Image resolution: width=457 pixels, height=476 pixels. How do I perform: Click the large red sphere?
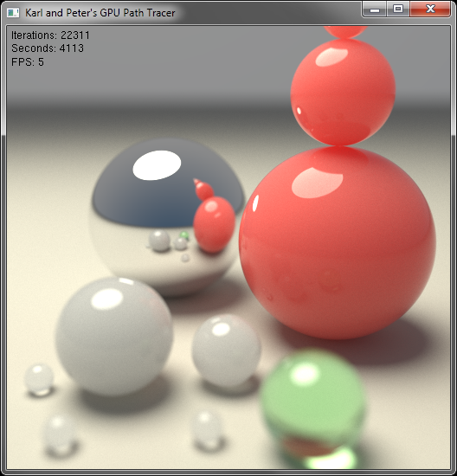click(337, 243)
